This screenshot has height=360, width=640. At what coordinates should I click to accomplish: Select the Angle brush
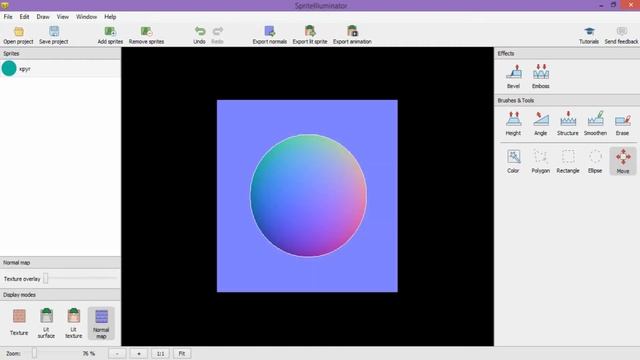click(540, 123)
